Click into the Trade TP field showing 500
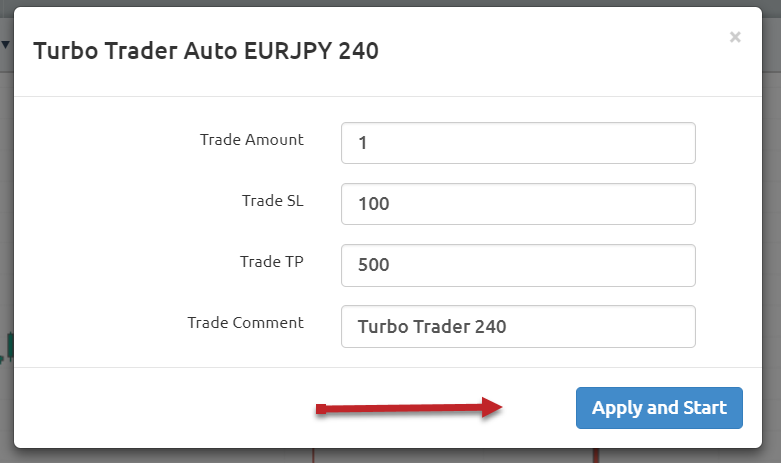781x463 pixels. point(518,265)
